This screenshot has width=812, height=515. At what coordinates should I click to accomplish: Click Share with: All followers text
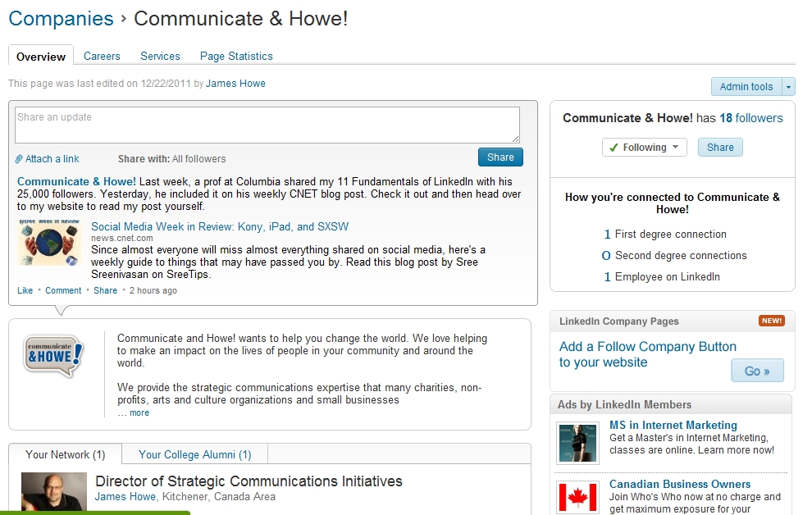pos(172,159)
